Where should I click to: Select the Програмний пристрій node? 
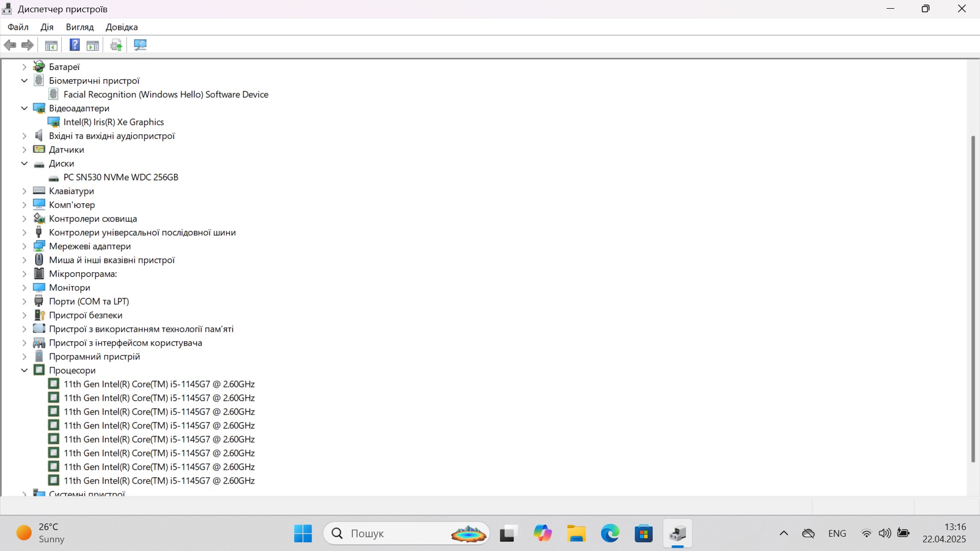[94, 356]
